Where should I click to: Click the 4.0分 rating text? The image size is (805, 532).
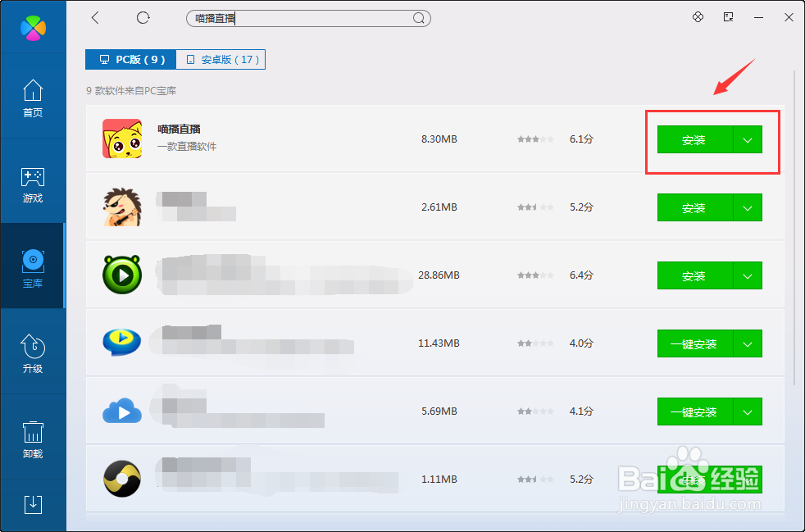(x=581, y=343)
